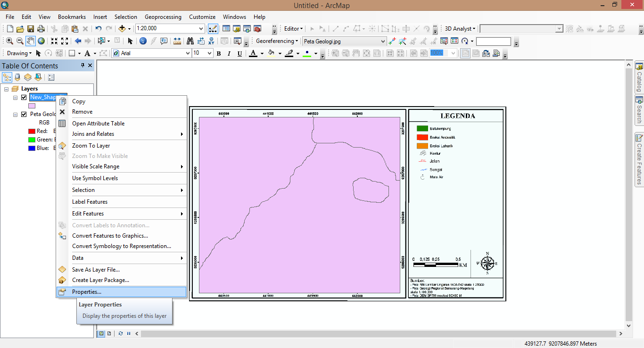The width and height of the screenshot is (644, 348).
Task: Click the Identify tool
Action: click(143, 41)
